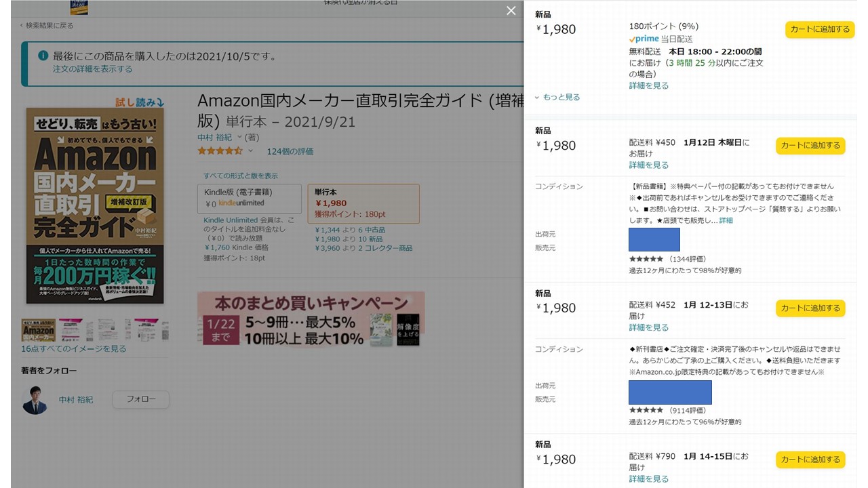Open 注文の詳細を表示する link

point(93,69)
